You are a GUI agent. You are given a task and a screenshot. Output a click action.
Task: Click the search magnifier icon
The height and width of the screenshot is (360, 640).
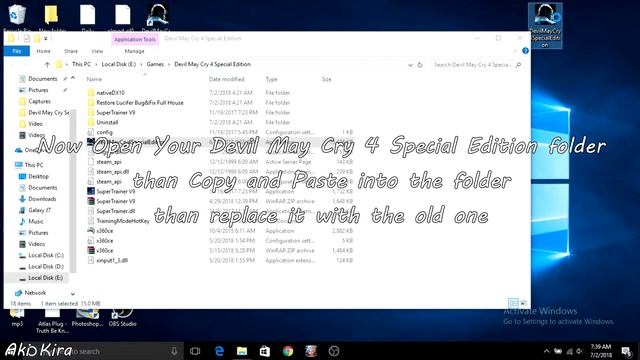pyautogui.click(x=518, y=64)
